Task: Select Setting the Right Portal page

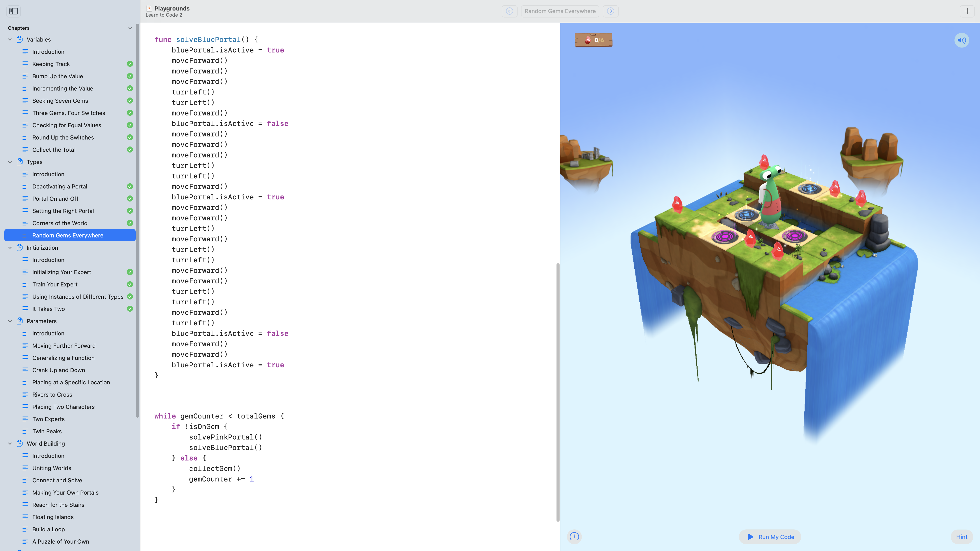Action: pyautogui.click(x=70, y=211)
